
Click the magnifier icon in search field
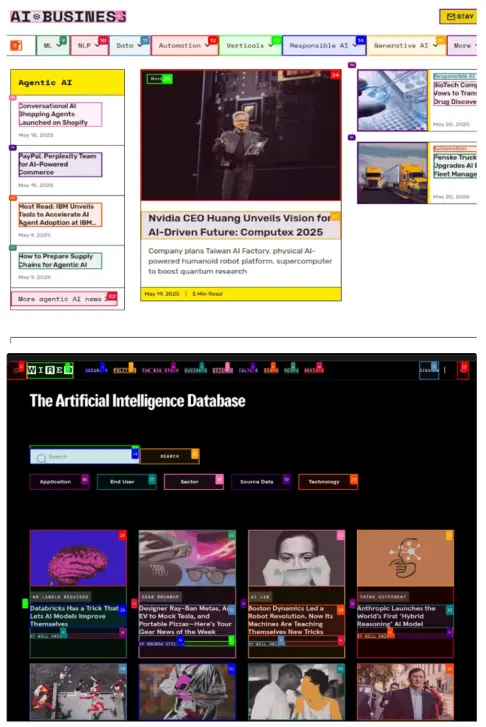41,458
